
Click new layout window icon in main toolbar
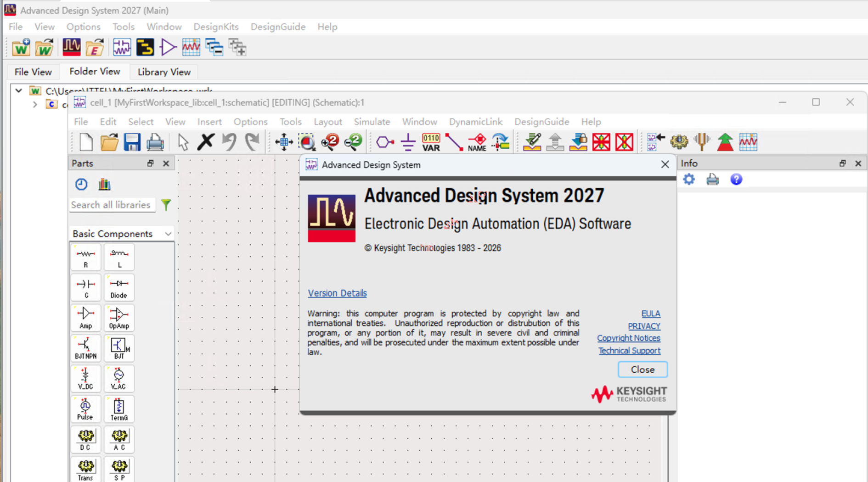pyautogui.click(x=145, y=47)
